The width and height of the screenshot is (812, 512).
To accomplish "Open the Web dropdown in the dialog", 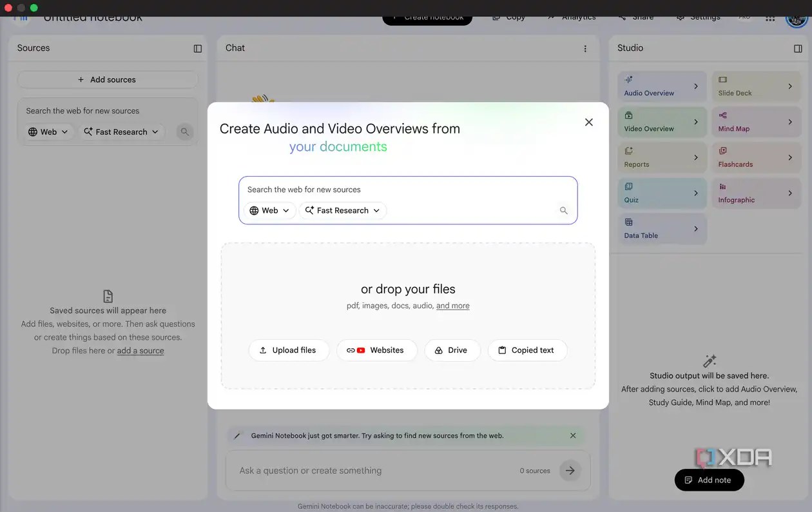I will click(x=269, y=210).
